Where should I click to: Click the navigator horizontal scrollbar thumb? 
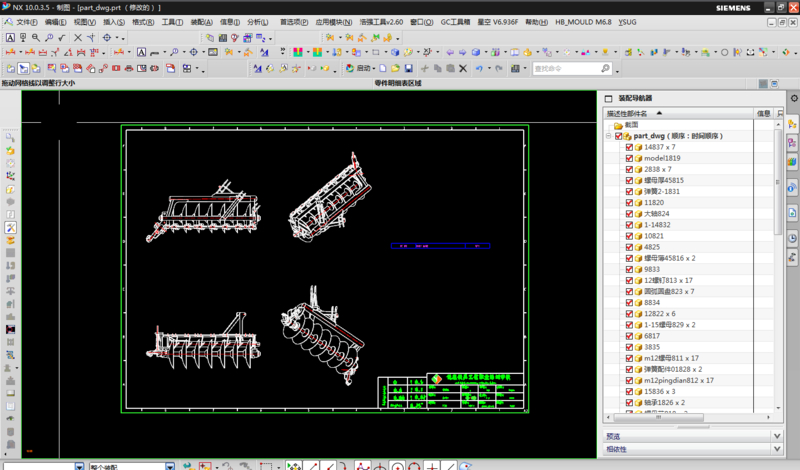coord(659,417)
